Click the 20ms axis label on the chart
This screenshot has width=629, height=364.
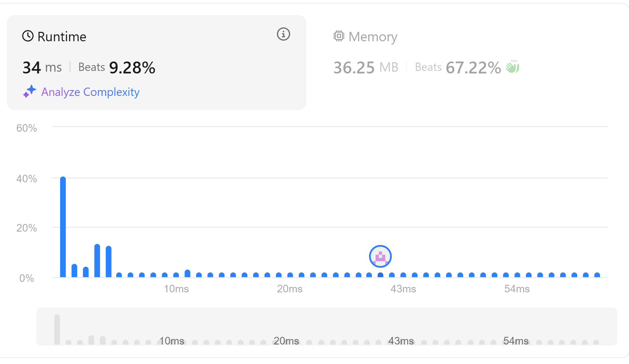(x=290, y=289)
